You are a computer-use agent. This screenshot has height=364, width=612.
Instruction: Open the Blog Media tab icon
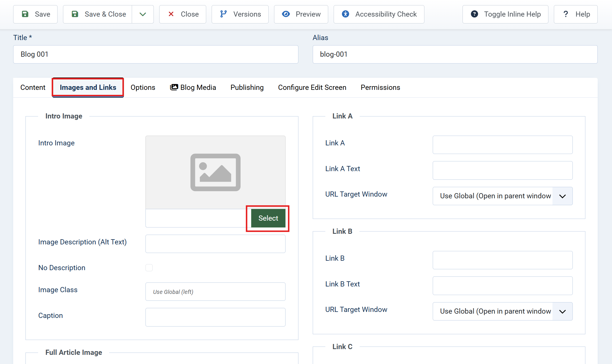tap(174, 87)
